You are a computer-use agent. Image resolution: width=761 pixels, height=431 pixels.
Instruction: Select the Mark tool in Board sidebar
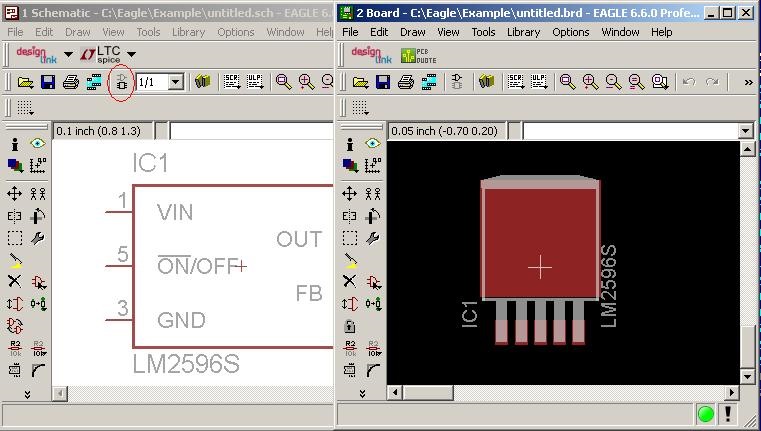tap(373, 165)
